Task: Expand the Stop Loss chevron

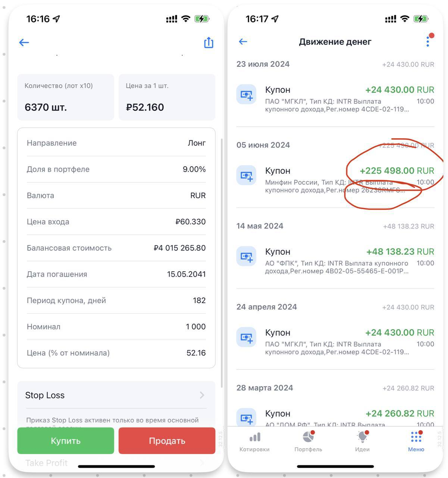Action: (x=202, y=395)
